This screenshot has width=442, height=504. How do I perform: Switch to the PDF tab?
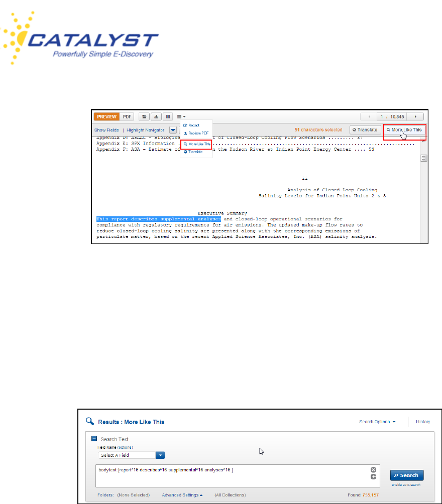127,116
